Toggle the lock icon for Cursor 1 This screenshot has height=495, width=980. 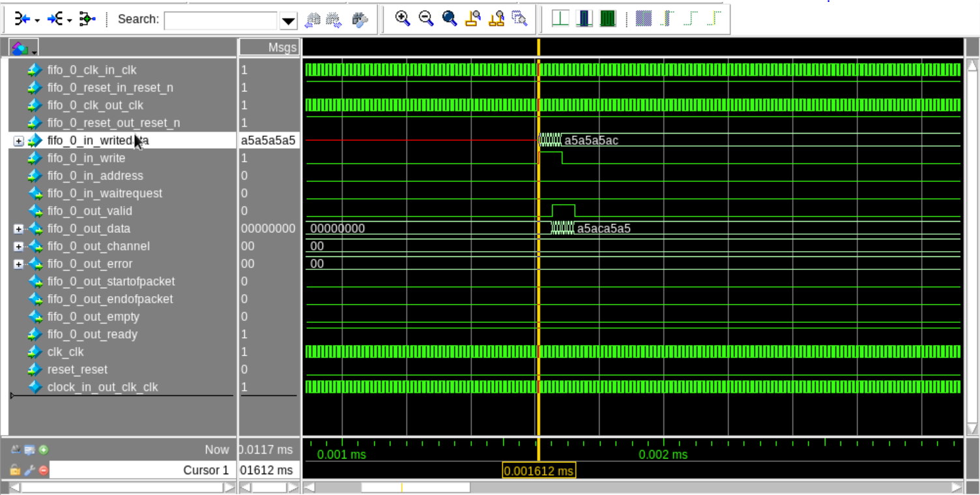15,470
